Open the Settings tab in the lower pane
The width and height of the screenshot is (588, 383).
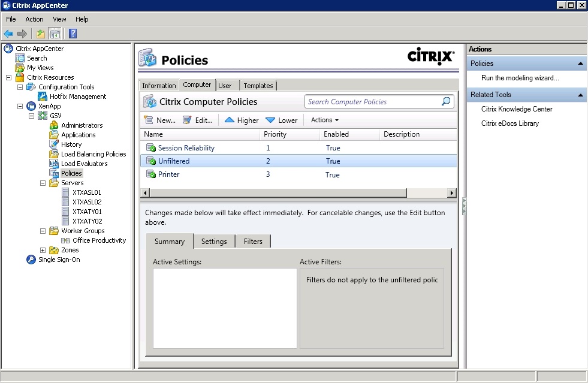point(214,242)
